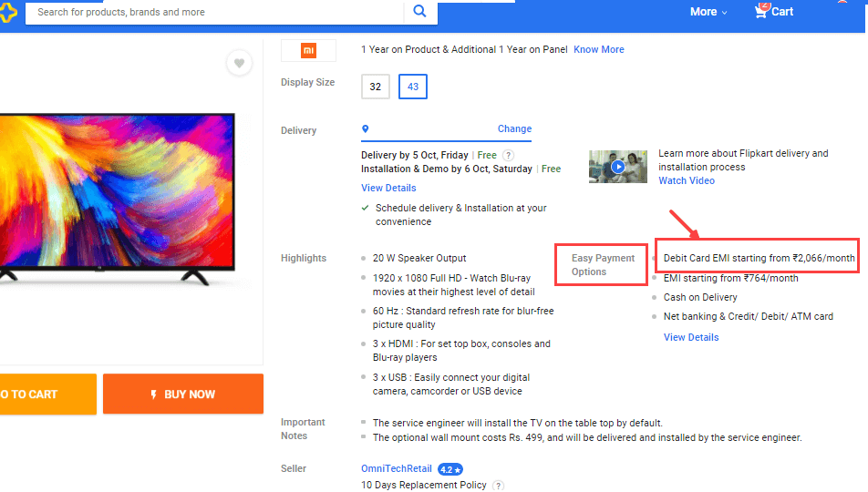Click the service engineer table top note
868x492 pixels.
click(518, 423)
